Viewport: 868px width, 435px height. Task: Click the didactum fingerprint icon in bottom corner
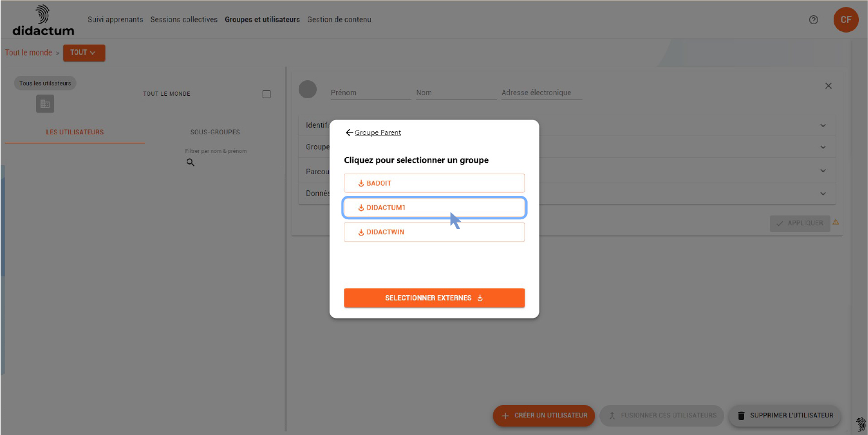coord(861,424)
